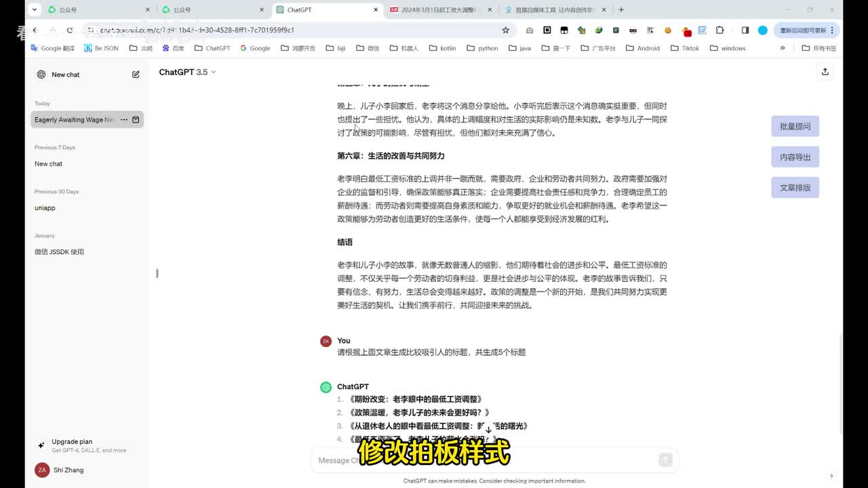
Task: Click the 文章排版 button
Action: [795, 188]
